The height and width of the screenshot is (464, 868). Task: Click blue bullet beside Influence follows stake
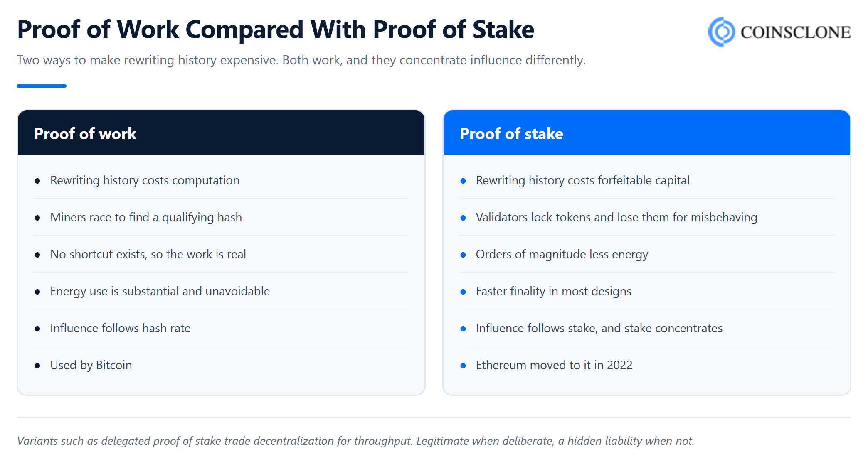(x=463, y=329)
